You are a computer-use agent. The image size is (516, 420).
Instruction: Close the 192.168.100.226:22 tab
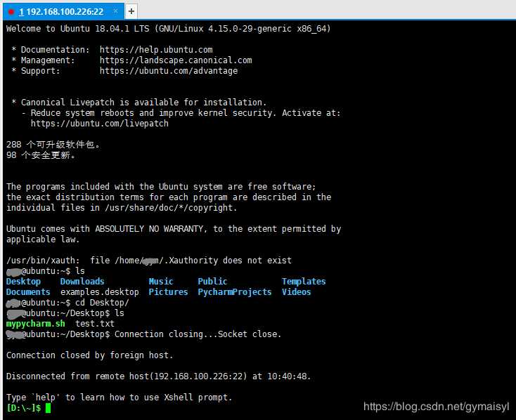pyautogui.click(x=115, y=11)
